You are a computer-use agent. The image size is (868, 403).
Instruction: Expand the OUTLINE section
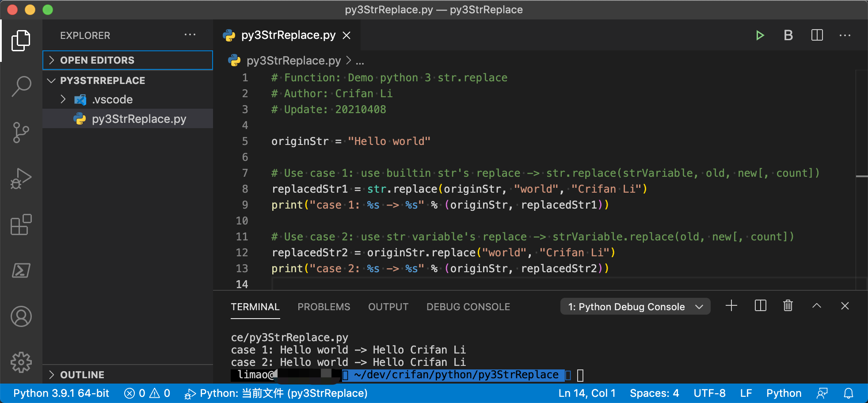click(128, 375)
